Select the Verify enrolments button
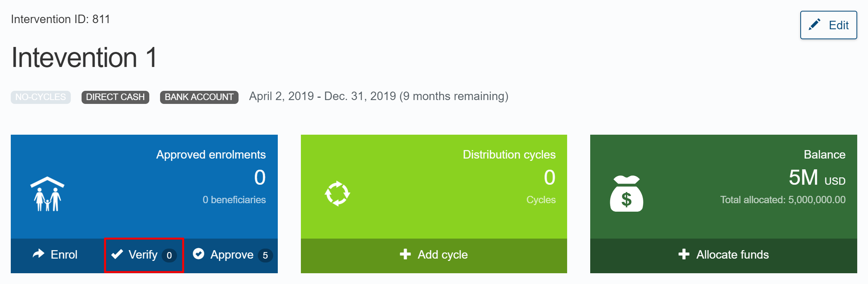Viewport: 868px width, 284px height. point(143,255)
